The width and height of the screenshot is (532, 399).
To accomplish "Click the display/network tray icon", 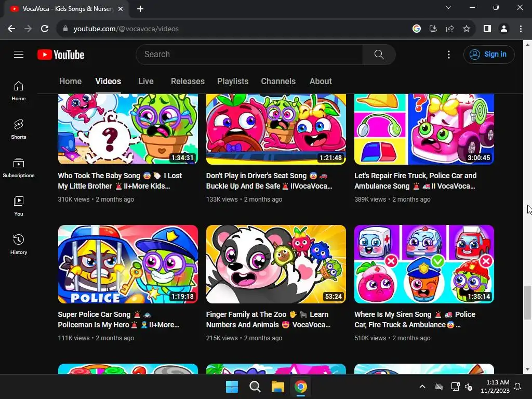I will click(455, 387).
